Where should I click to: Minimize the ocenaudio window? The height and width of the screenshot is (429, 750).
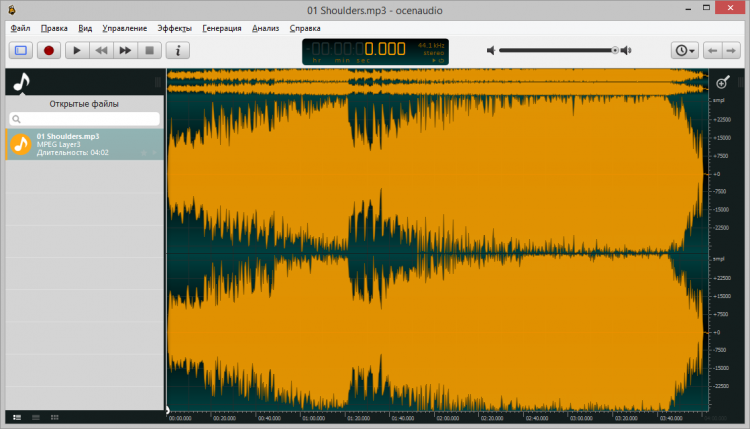(x=688, y=9)
